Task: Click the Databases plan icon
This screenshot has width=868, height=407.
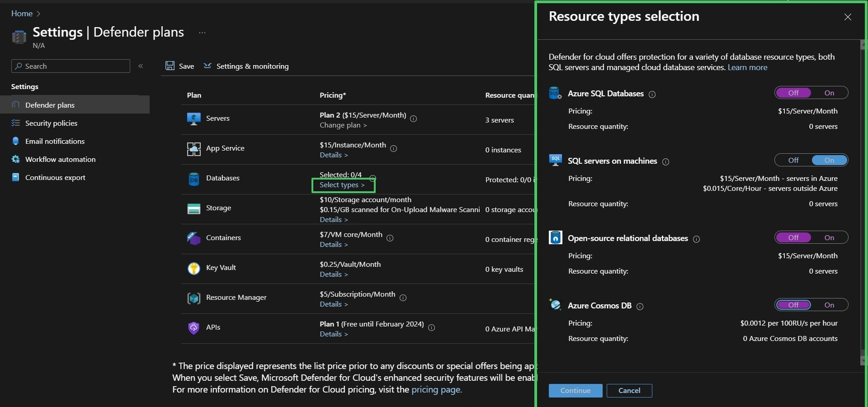Action: (x=194, y=179)
